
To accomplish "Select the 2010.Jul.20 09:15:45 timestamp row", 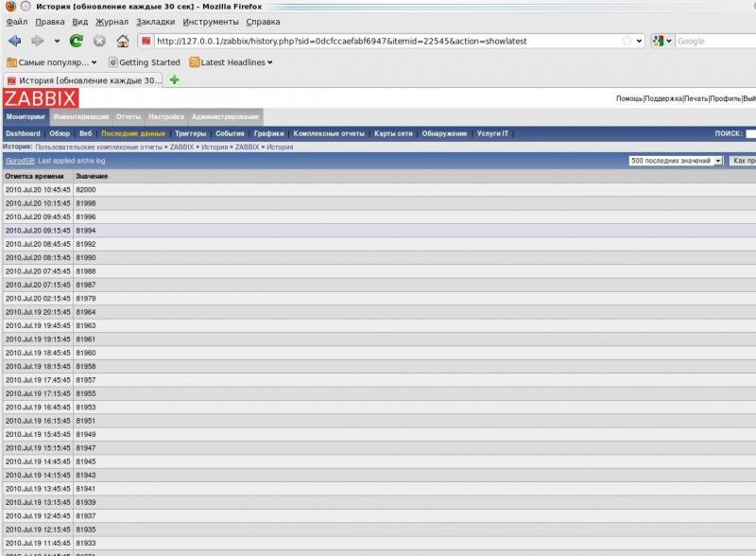I will click(379, 231).
